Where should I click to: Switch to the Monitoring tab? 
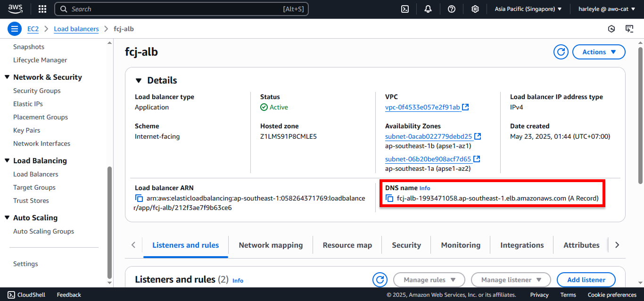click(x=461, y=245)
